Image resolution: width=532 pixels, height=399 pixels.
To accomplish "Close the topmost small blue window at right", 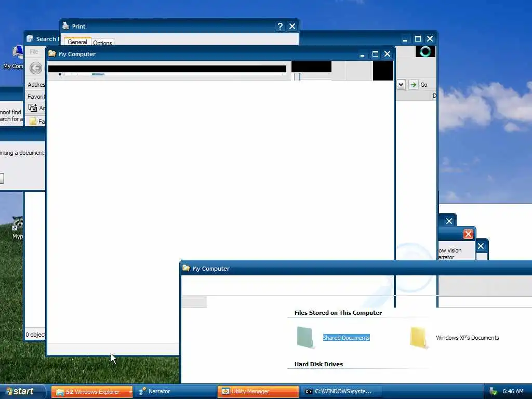I will click(x=449, y=221).
